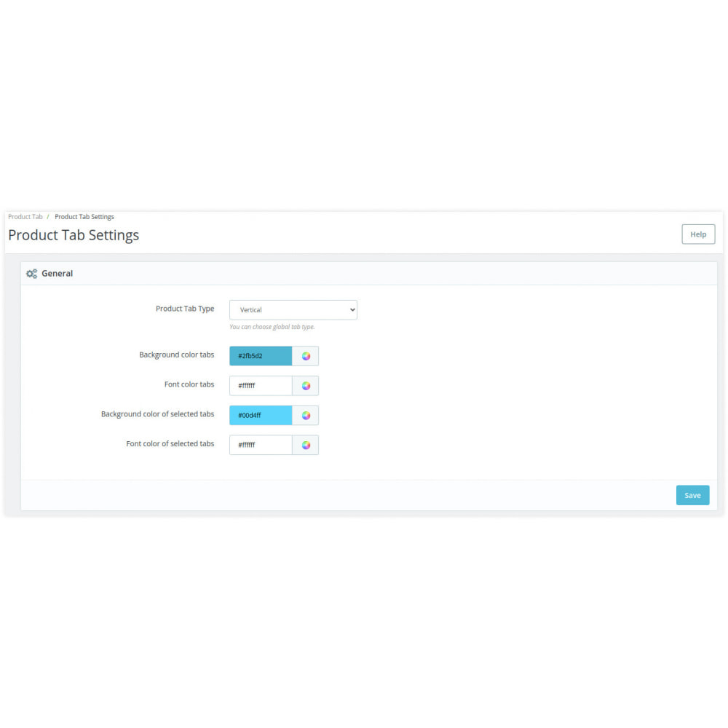The image size is (728, 728).
Task: Click the #2fb5d2 background color field
Action: [x=261, y=356]
